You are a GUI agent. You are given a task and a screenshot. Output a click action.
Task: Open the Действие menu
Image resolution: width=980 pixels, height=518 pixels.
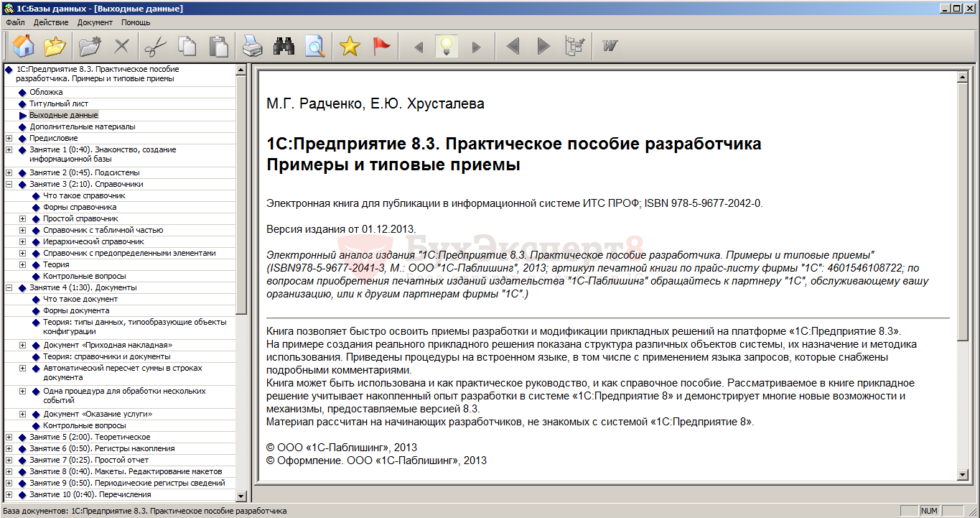(51, 22)
